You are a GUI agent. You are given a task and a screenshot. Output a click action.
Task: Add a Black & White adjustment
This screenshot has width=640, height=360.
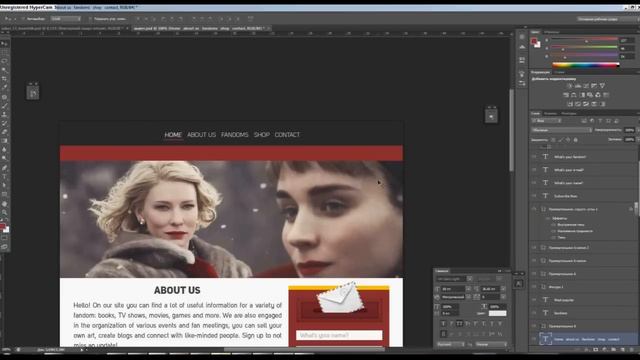(x=582, y=95)
